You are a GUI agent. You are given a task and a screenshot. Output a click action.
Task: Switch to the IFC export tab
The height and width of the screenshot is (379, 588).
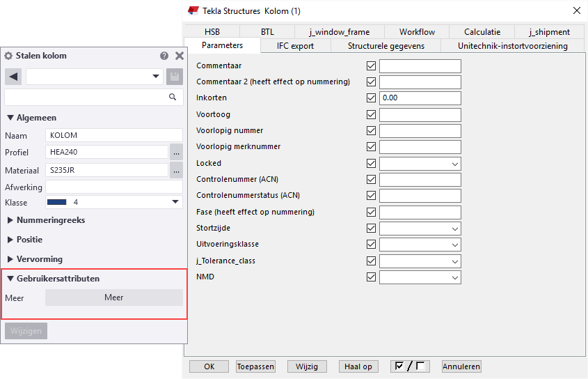296,46
